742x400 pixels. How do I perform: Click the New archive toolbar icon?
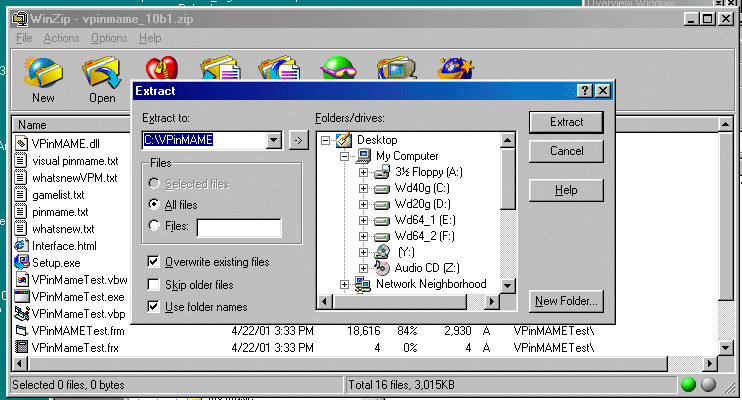(x=43, y=75)
